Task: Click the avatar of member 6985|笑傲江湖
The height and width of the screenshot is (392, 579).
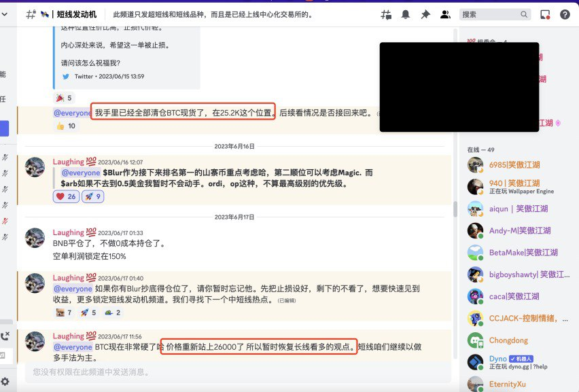Action: [x=475, y=165]
